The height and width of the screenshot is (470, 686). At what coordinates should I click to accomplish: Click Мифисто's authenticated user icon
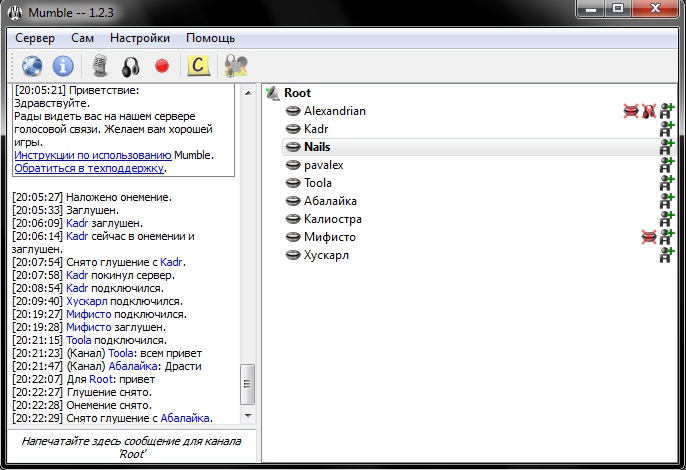[x=667, y=237]
